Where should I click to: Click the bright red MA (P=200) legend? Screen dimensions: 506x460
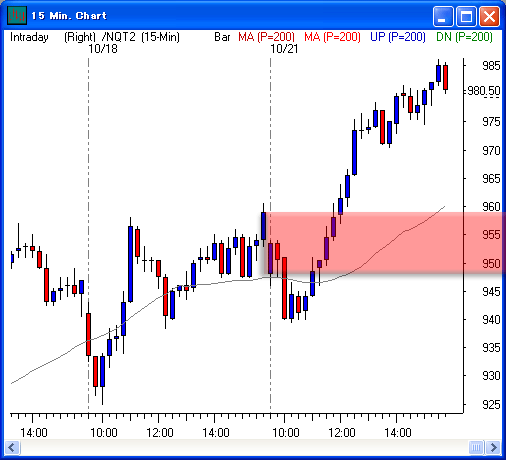(x=332, y=37)
